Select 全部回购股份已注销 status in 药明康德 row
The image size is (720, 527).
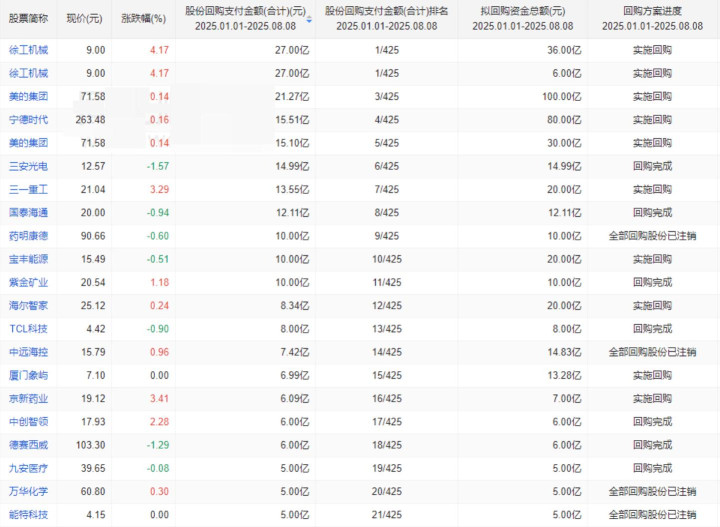(x=652, y=236)
